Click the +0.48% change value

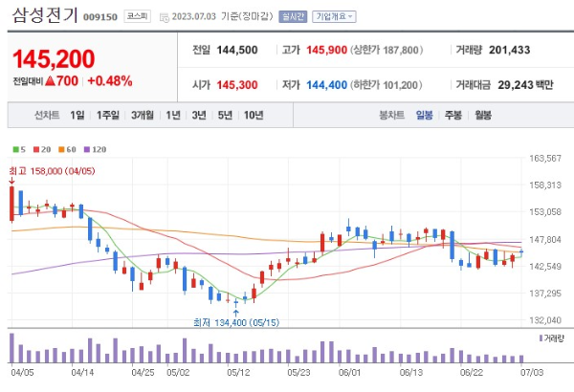coord(110,81)
